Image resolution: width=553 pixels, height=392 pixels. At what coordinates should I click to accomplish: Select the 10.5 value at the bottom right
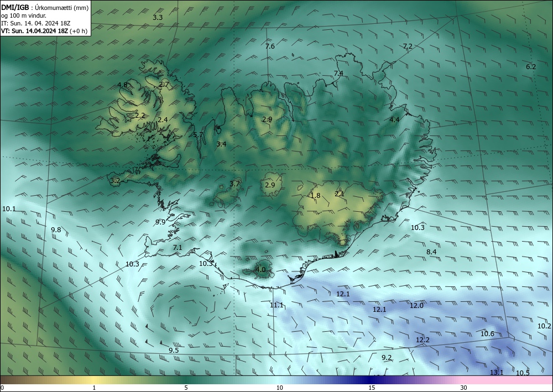click(x=523, y=373)
